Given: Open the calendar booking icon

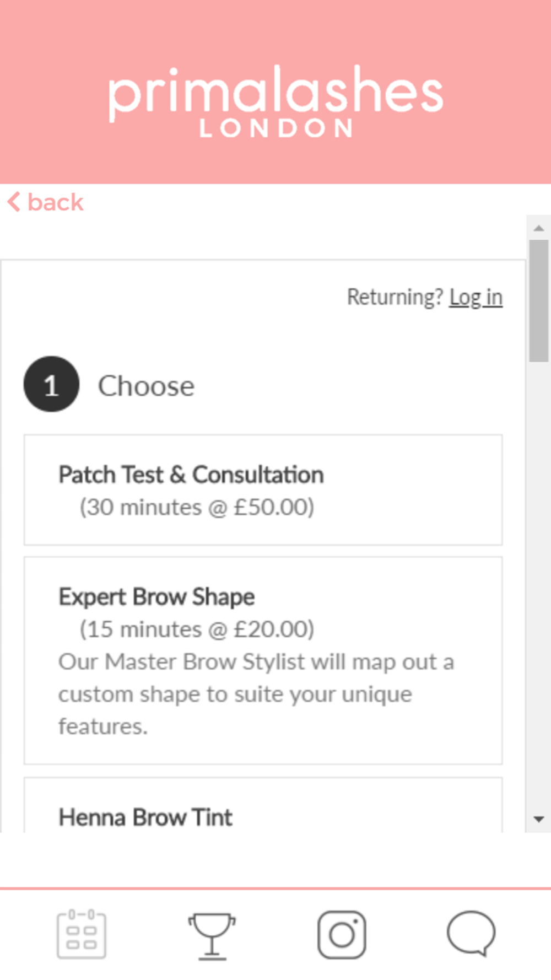Looking at the screenshot, I should 82,934.
